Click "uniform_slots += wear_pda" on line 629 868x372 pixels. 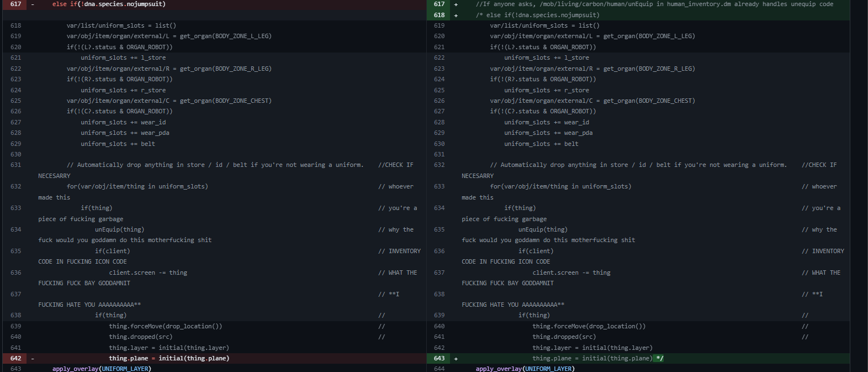[548, 133]
